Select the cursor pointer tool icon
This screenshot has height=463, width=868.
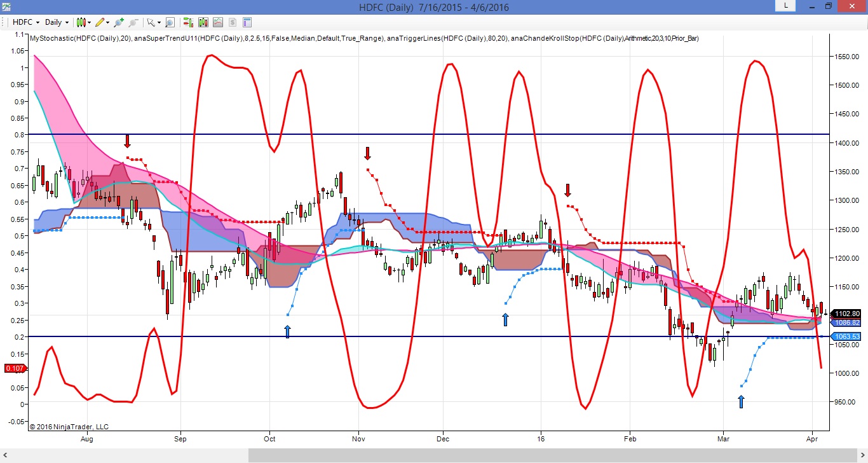[x=151, y=22]
